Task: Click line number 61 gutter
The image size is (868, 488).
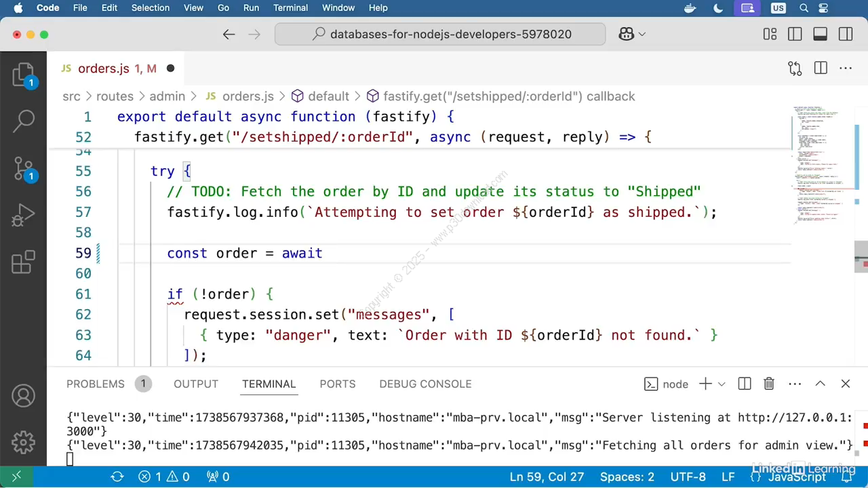Action: point(83,294)
